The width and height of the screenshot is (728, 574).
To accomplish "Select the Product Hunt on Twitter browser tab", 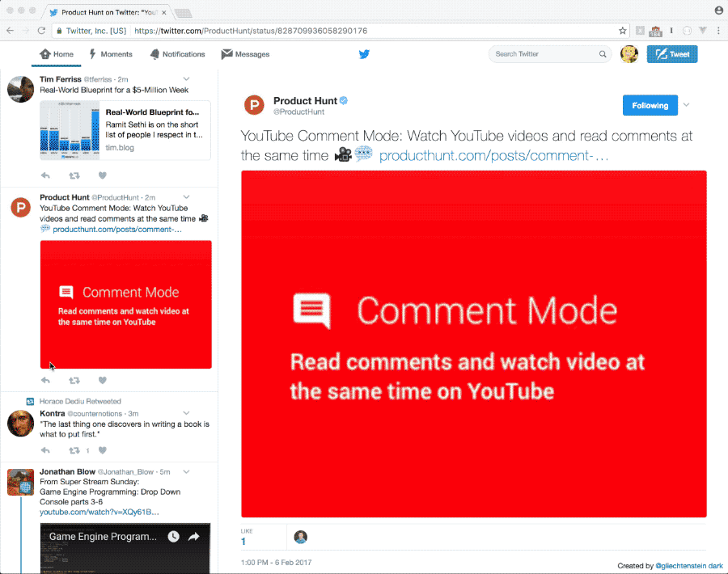I will [108, 12].
